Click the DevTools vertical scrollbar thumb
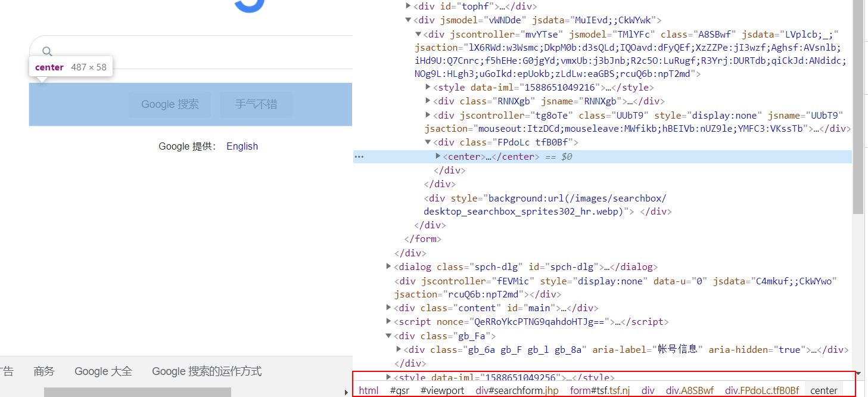This screenshot has height=397, width=868. point(858,107)
